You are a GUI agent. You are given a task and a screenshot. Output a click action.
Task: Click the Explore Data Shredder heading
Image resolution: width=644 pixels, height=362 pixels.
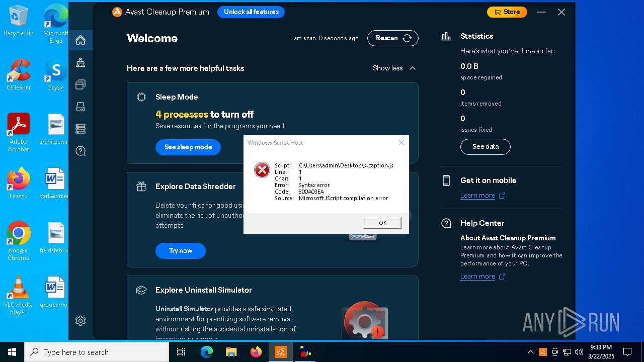click(x=195, y=187)
